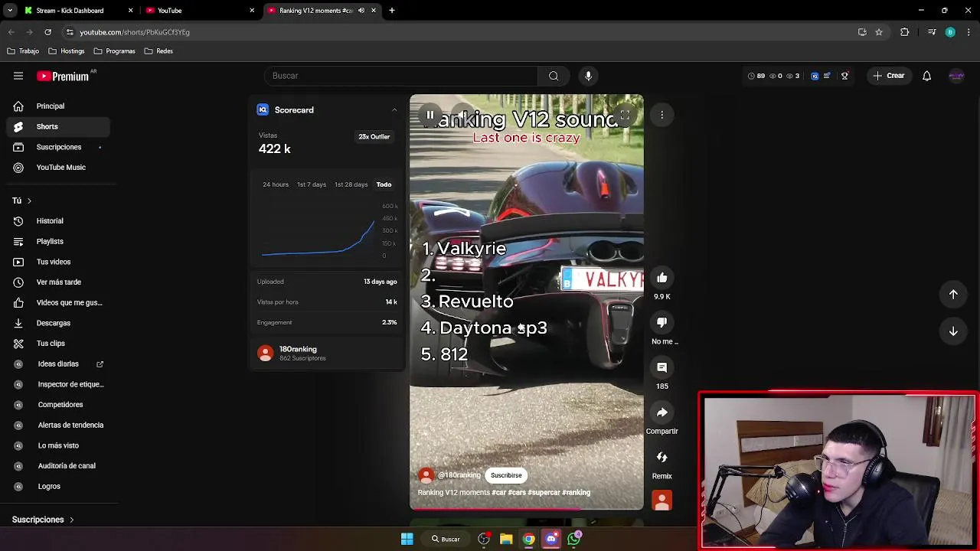Open @180ranking channel handle
Image resolution: width=980 pixels, height=551 pixels.
(x=459, y=475)
